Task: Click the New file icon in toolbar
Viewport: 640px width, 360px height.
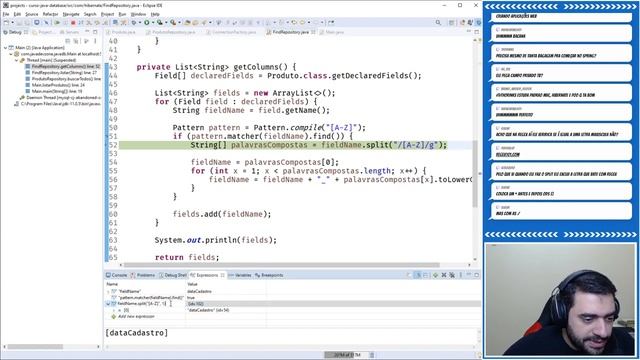Action: point(6,22)
